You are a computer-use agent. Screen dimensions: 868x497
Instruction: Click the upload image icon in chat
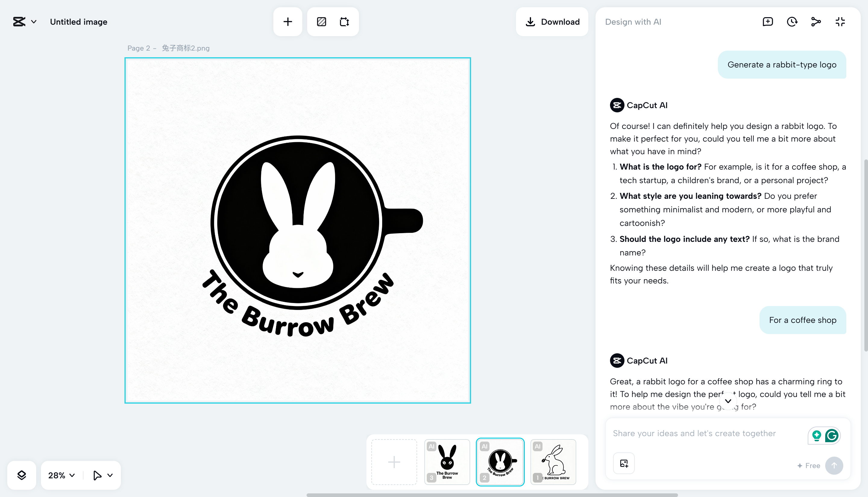click(x=624, y=463)
